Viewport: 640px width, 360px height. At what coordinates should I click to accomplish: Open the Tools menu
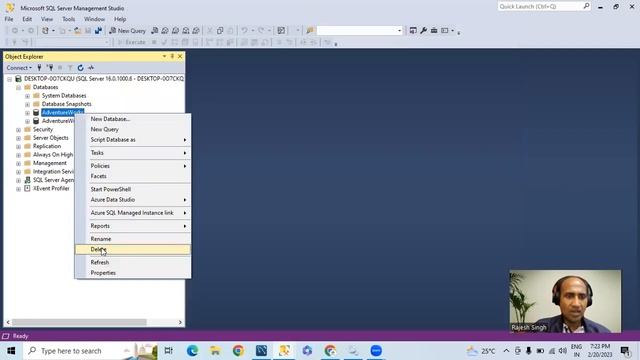point(69,19)
